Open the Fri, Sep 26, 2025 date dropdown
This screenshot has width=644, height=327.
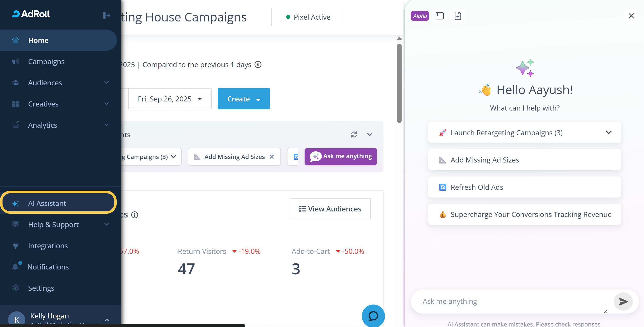[170, 99]
